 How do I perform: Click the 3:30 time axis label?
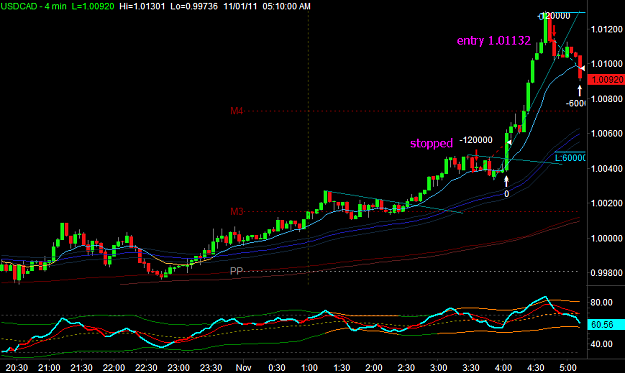pyautogui.click(x=471, y=367)
